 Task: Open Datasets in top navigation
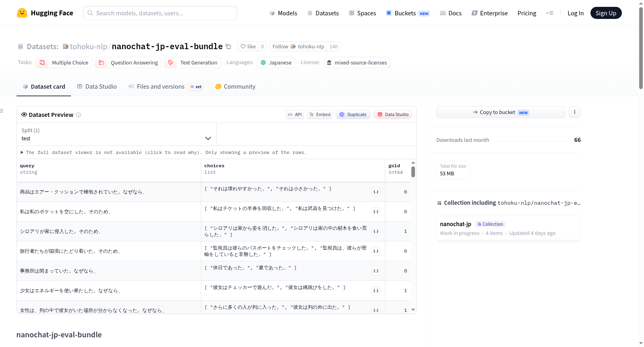323,13
